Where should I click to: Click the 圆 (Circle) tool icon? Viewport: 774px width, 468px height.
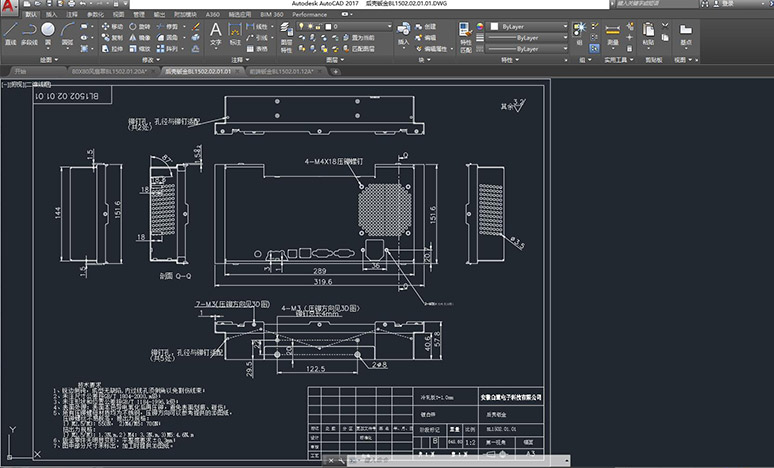[49, 30]
